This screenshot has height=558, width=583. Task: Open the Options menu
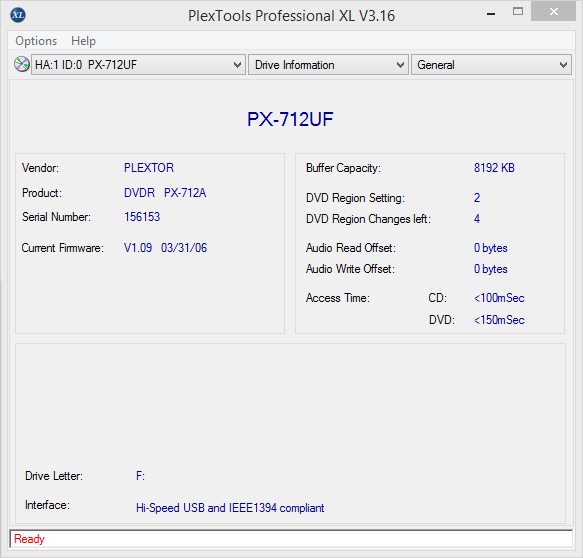[36, 41]
